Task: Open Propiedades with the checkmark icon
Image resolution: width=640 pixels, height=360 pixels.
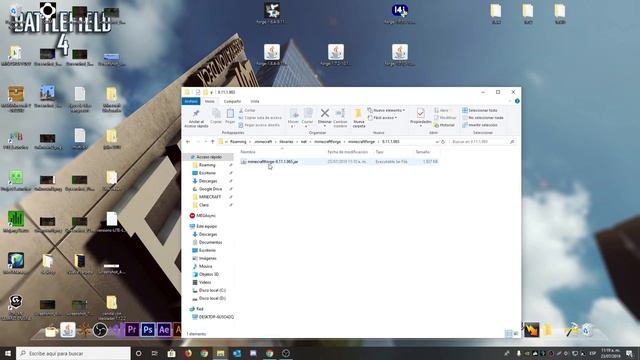Action: coord(420,113)
